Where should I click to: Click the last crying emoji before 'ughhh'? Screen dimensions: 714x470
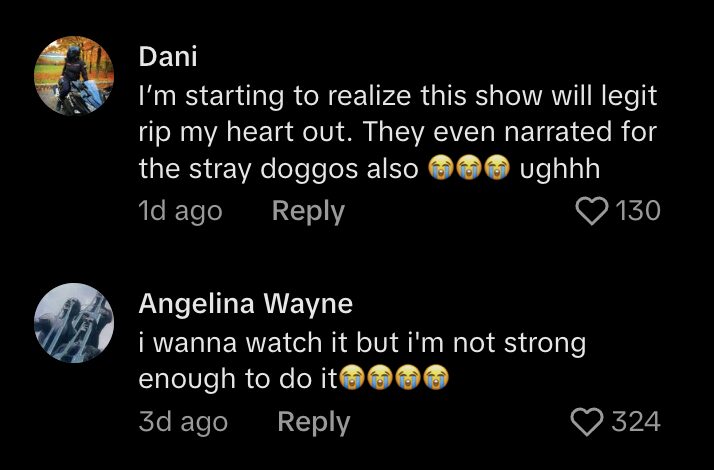pos(496,169)
